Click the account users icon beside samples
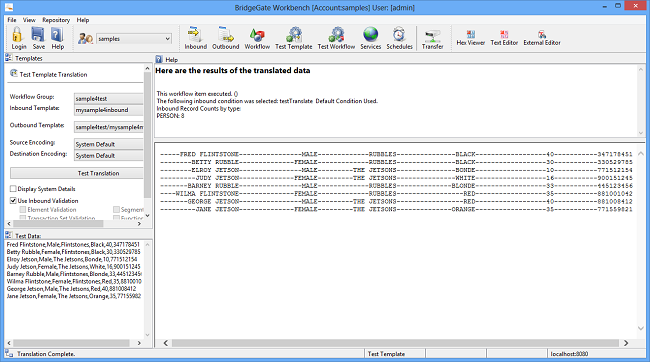The image size is (650, 362). (85, 39)
